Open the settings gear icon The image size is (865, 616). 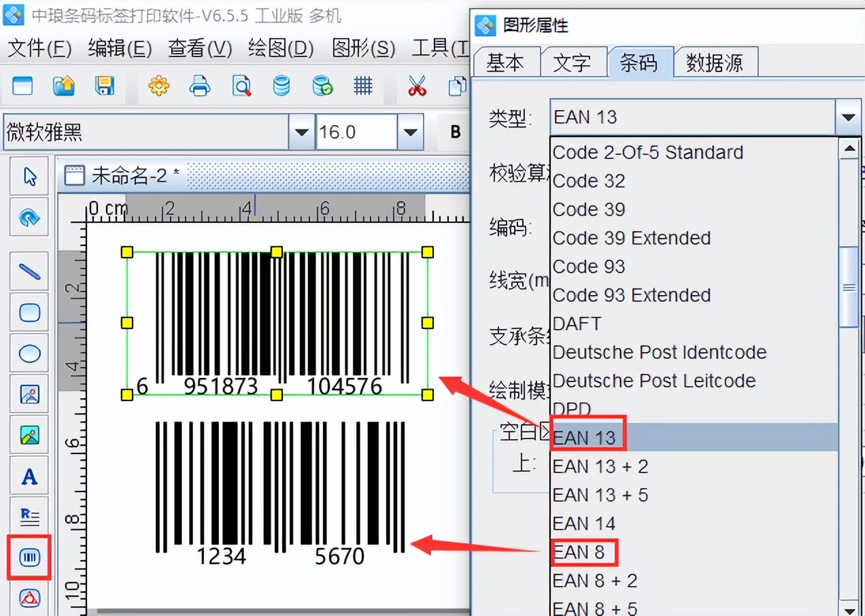point(158,86)
